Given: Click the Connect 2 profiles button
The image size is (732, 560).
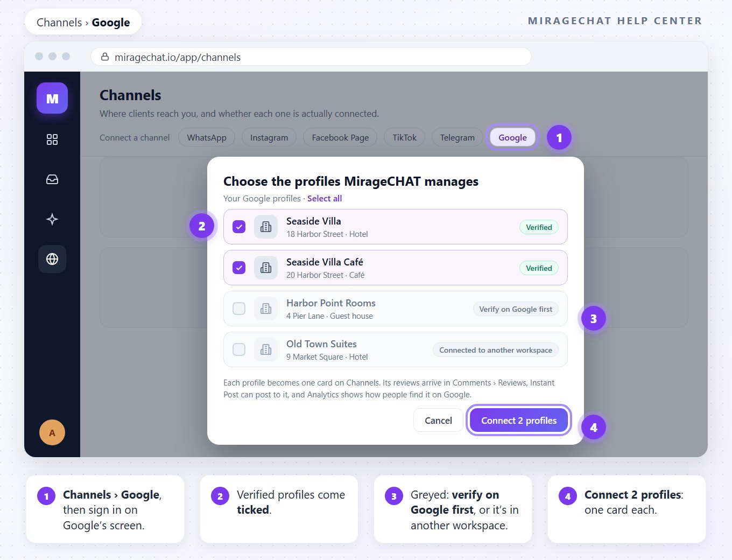Looking at the screenshot, I should click(x=519, y=421).
